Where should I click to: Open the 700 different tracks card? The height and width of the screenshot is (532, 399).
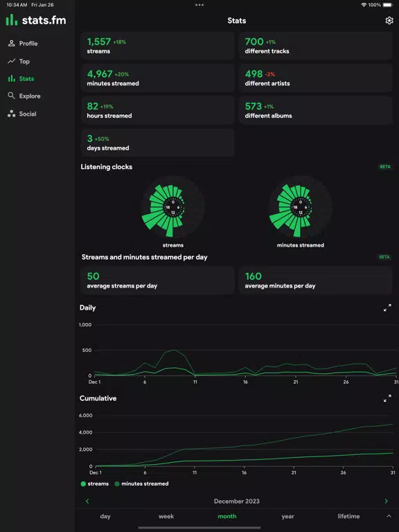click(316, 46)
